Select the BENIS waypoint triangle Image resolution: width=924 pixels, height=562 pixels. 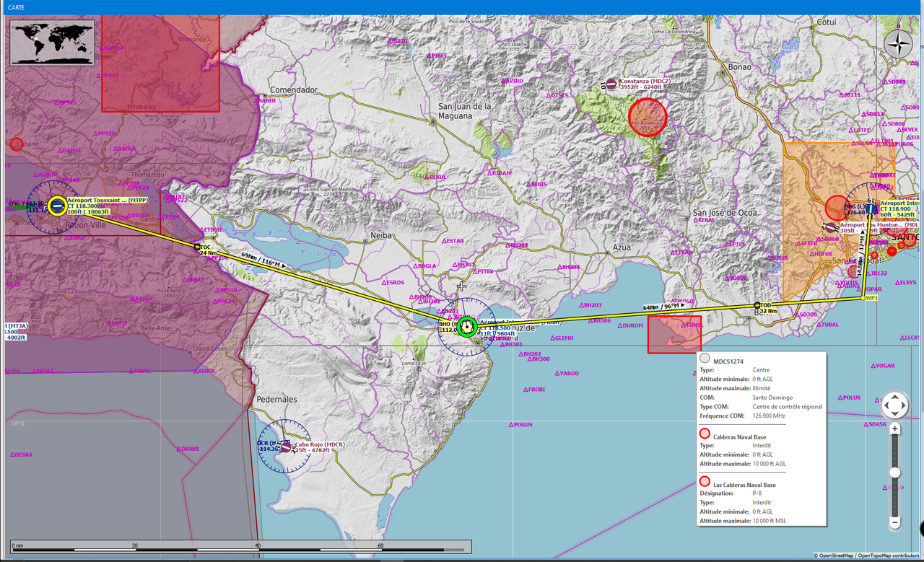pyautogui.click(x=528, y=184)
